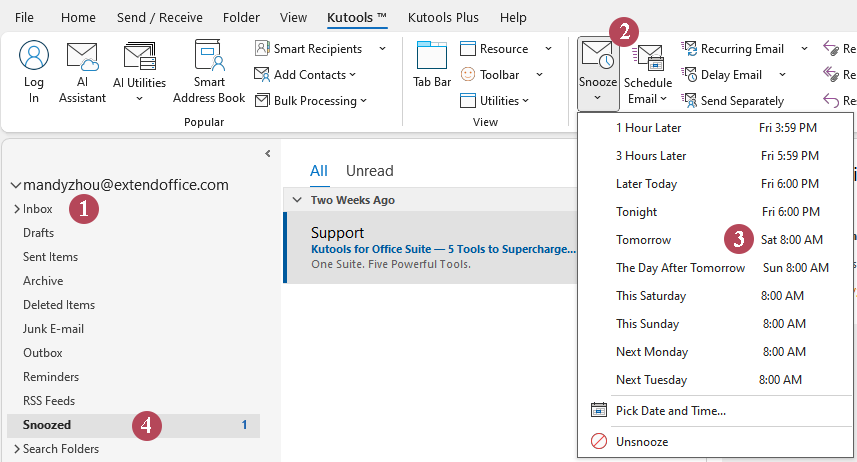Select This Saturday snooze option

[715, 296]
